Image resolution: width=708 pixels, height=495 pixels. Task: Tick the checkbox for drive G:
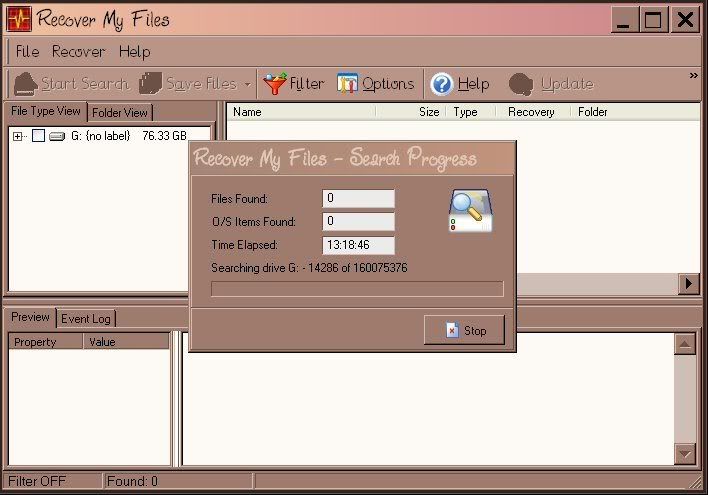click(38, 135)
